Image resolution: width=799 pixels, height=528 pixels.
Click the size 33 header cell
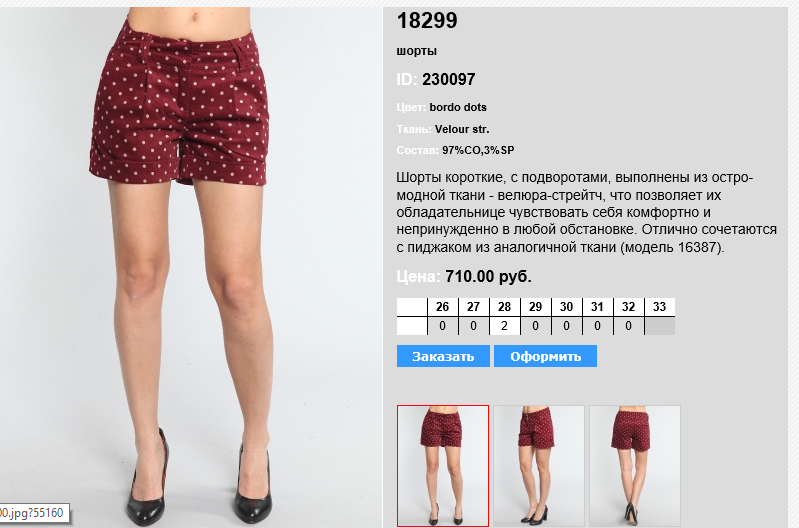(x=660, y=307)
